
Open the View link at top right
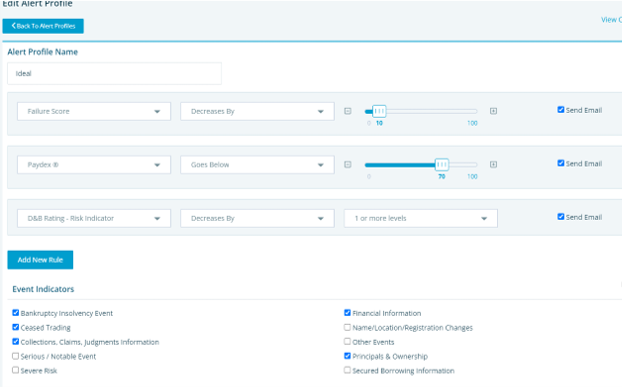coord(611,20)
